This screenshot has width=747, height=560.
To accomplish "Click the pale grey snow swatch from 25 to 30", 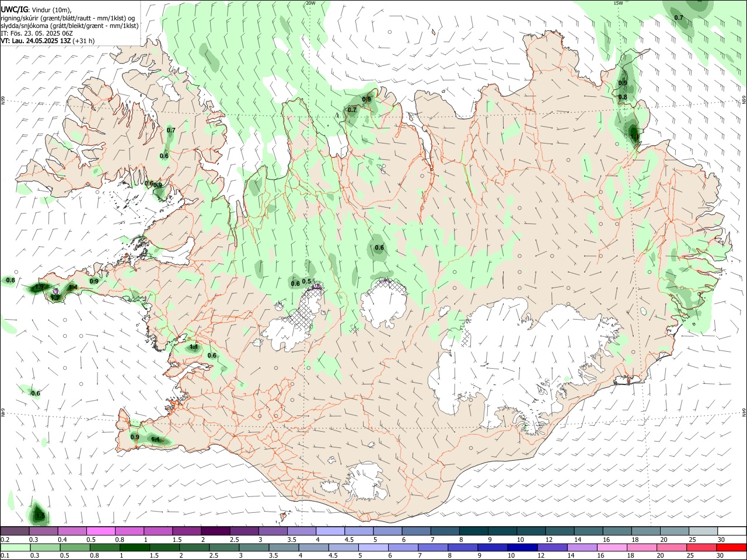I will point(703,531).
